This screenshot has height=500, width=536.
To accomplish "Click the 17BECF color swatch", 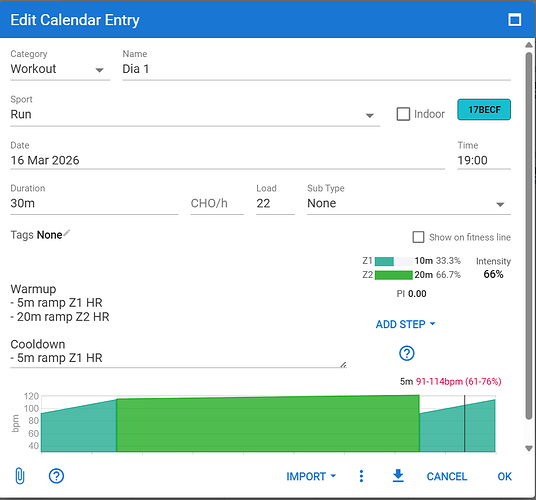I will pyautogui.click(x=484, y=109).
